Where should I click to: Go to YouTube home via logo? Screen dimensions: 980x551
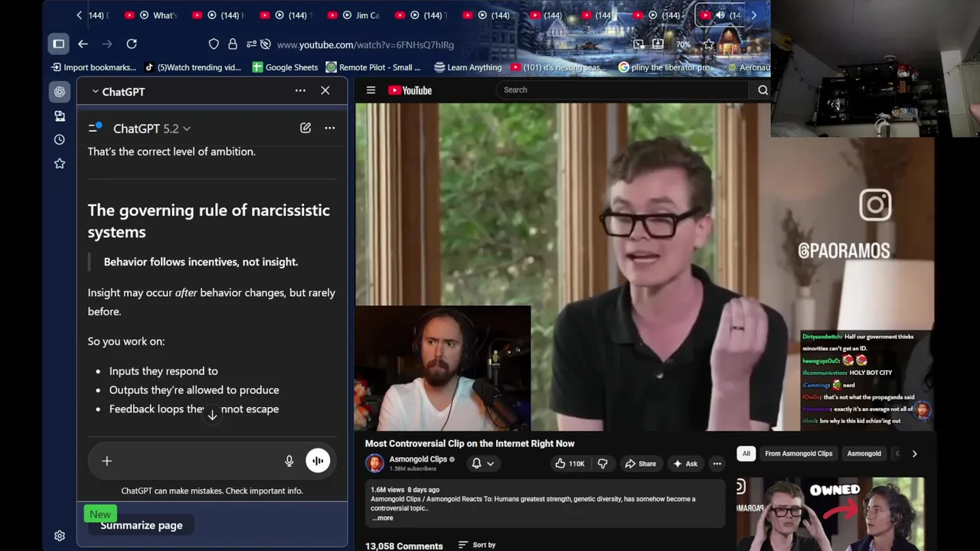coord(410,90)
